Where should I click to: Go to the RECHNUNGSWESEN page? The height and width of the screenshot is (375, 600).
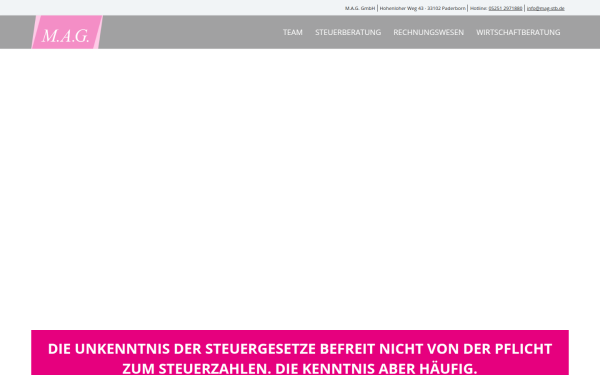(429, 33)
